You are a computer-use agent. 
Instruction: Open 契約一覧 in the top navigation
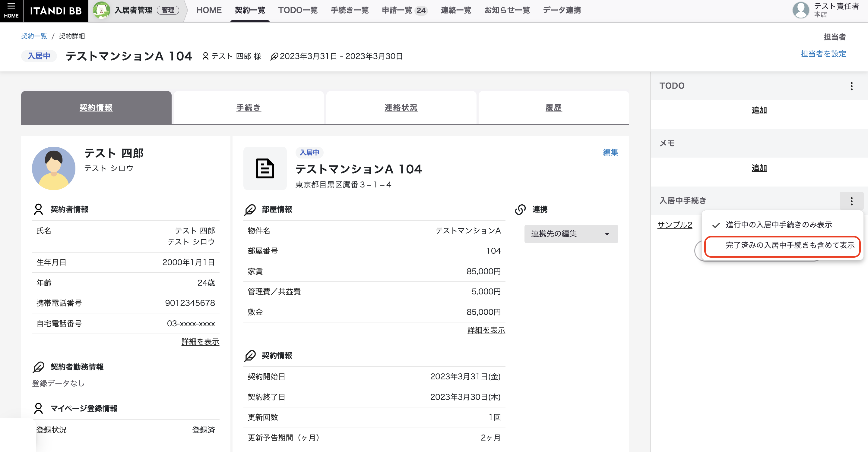(250, 11)
